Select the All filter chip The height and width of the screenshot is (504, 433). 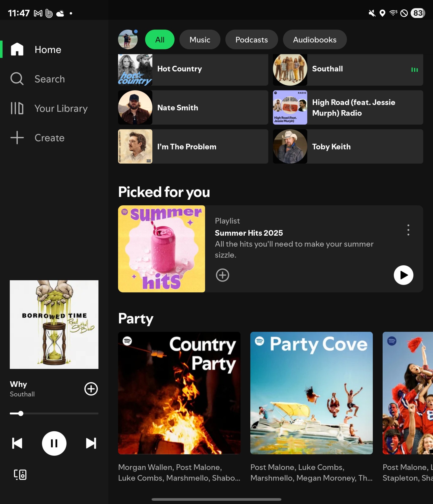point(159,39)
